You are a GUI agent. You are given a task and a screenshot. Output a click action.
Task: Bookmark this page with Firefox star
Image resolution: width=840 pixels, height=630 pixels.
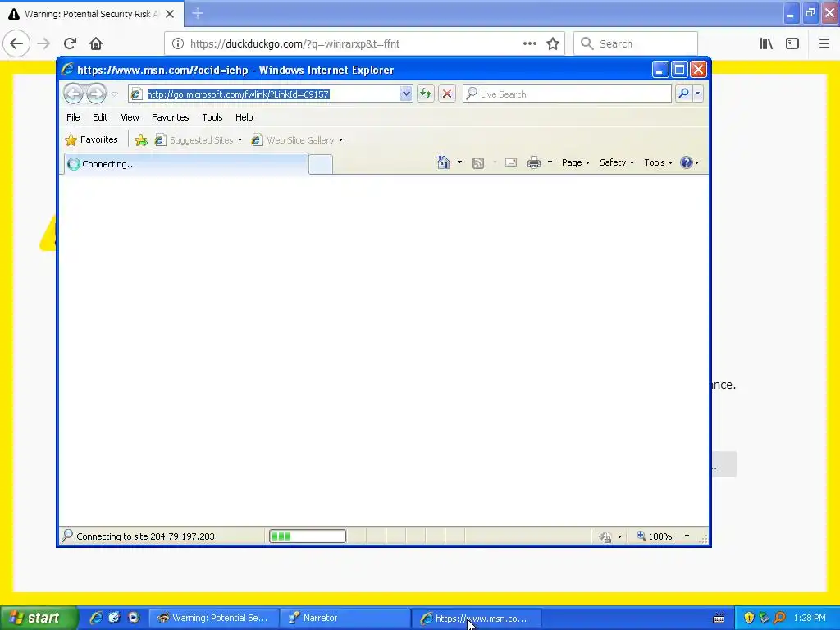click(553, 43)
